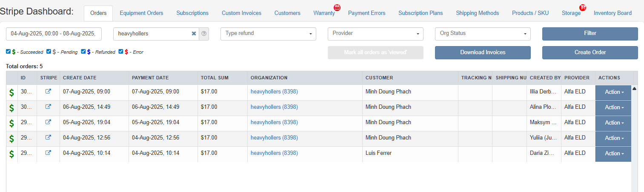Switch to the Subscriptions tab
Image resolution: width=644 pixels, height=192 pixels.
pyautogui.click(x=192, y=13)
